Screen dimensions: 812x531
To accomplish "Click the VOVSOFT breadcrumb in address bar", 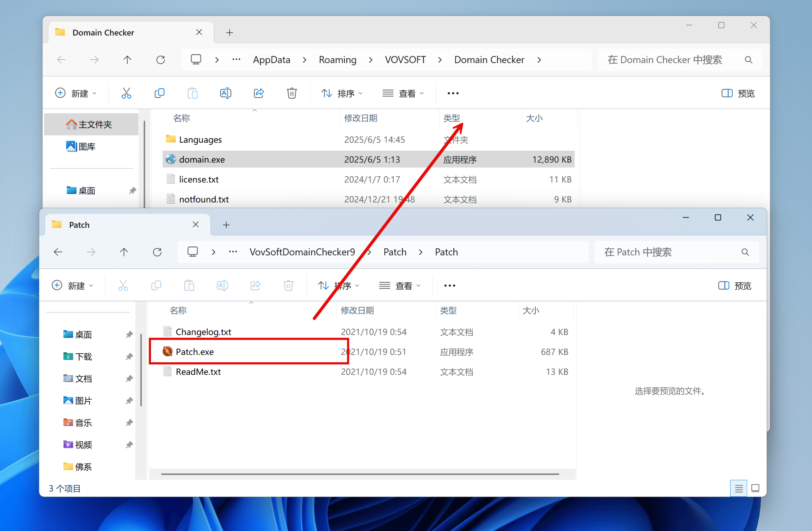I will [405, 60].
